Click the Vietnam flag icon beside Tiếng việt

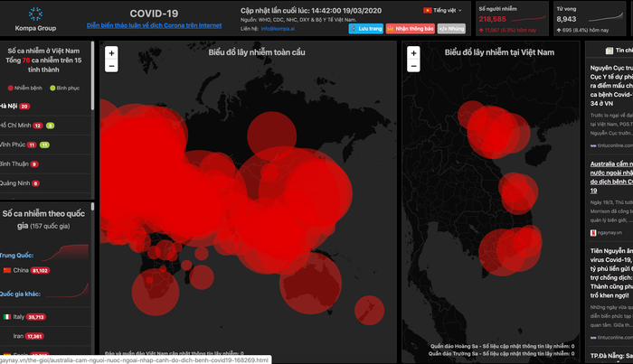coord(427,11)
